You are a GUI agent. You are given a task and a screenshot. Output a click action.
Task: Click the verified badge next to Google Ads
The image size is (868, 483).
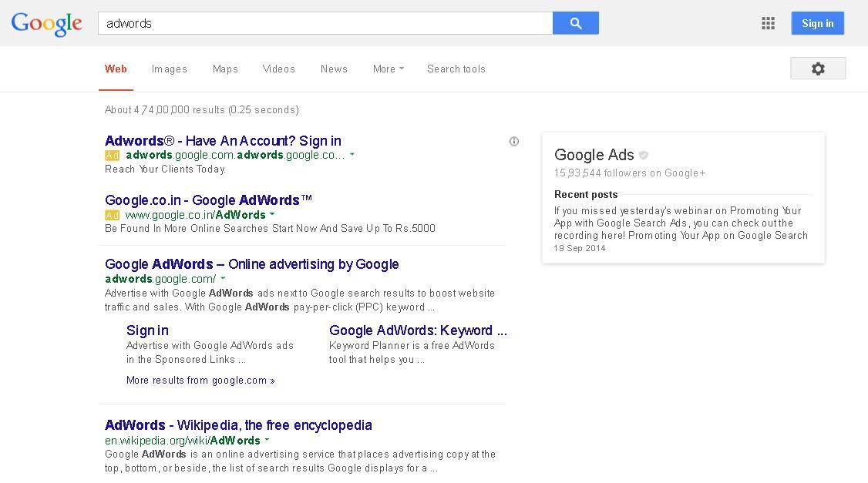(644, 154)
